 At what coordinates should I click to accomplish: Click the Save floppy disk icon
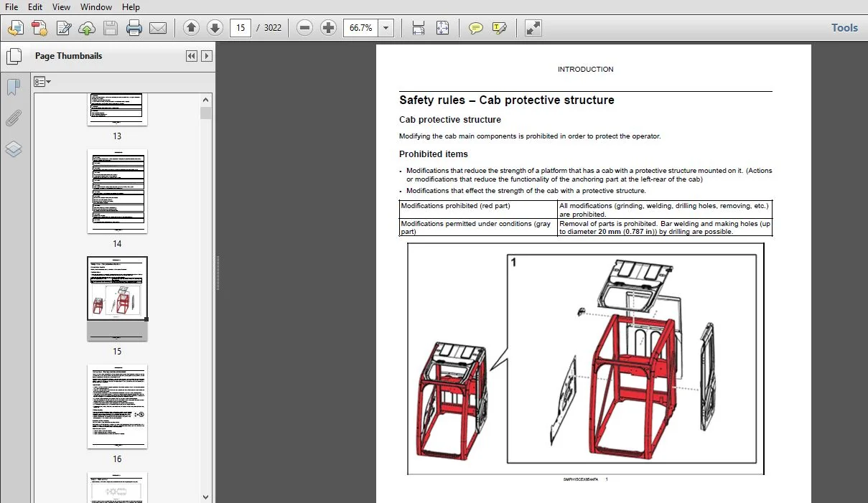pyautogui.click(x=111, y=28)
